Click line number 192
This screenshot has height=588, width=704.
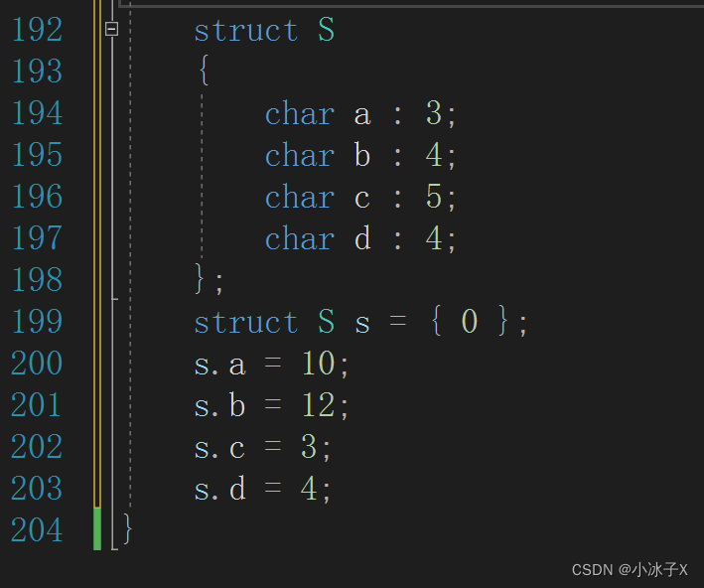(37, 30)
